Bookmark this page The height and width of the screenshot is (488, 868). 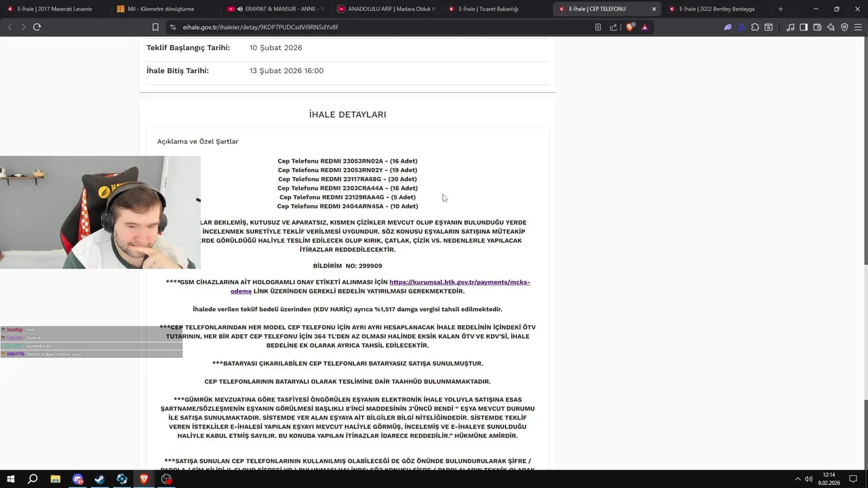[x=155, y=27]
